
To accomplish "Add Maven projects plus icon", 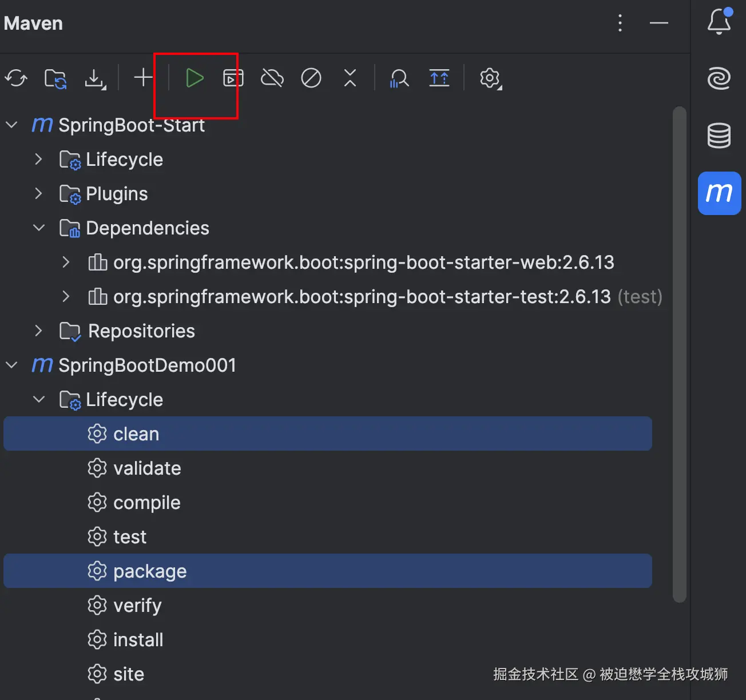I will (x=144, y=78).
